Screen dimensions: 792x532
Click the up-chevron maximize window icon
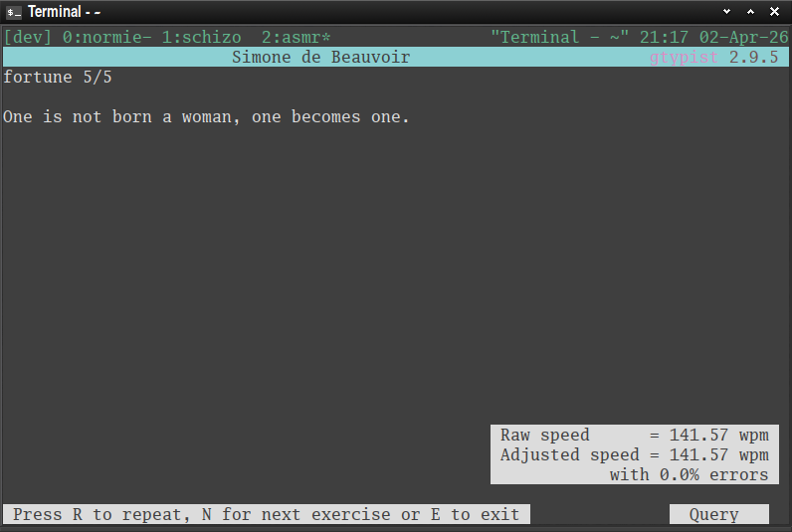(750, 12)
